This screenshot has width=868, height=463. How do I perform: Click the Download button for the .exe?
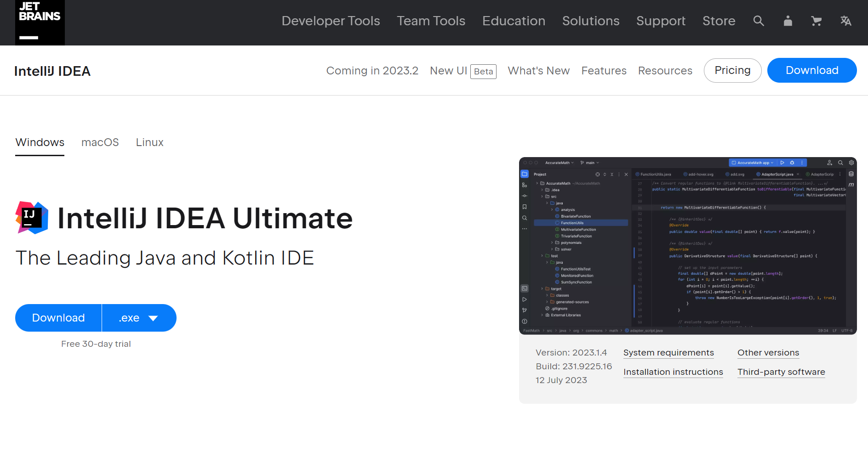58,317
